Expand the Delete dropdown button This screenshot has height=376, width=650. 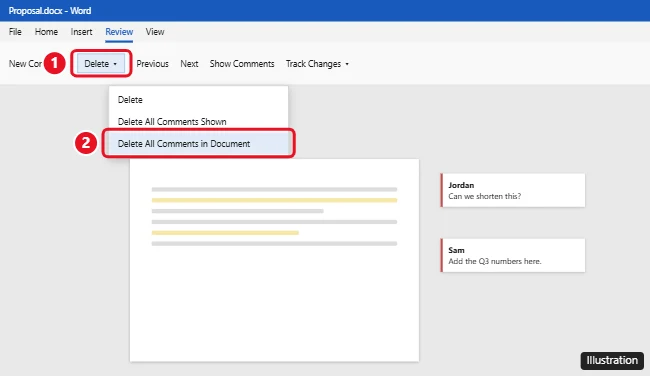pos(101,64)
